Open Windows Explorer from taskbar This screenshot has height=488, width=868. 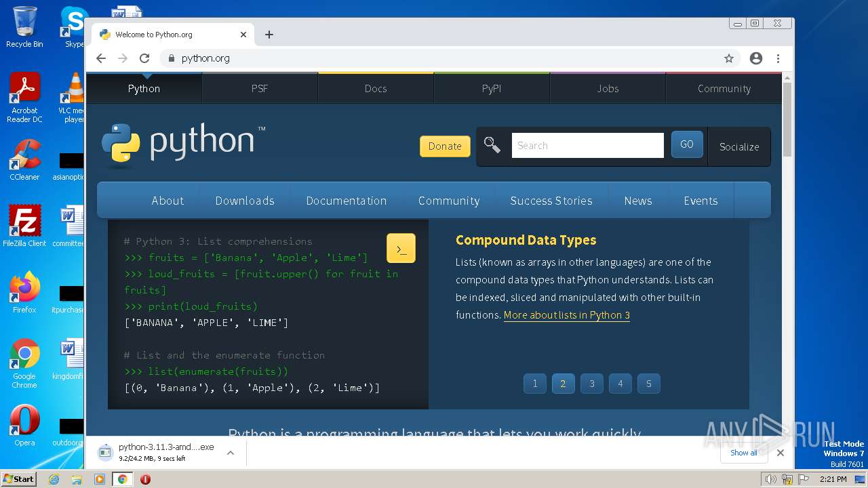pos(77,479)
